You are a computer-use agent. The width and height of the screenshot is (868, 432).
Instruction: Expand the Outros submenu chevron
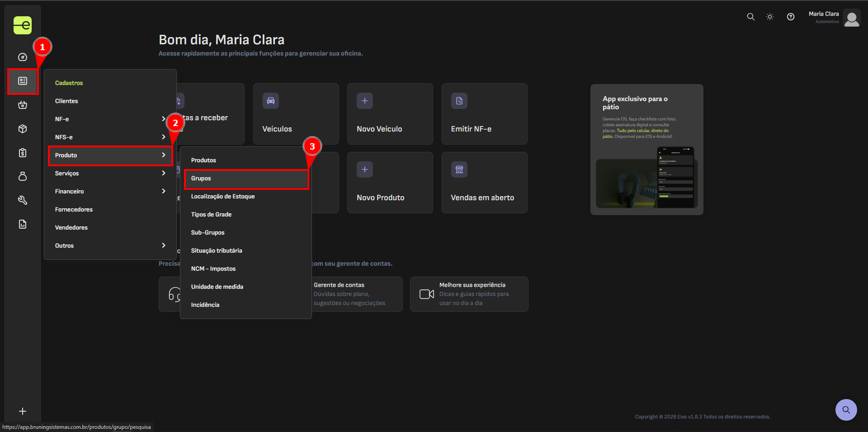pyautogui.click(x=164, y=245)
